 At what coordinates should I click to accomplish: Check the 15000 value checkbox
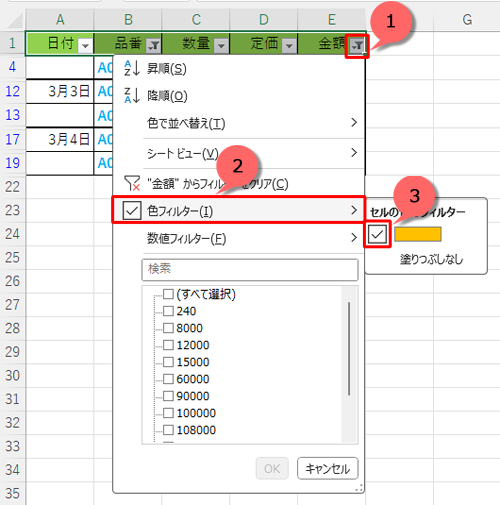pyautogui.click(x=168, y=362)
